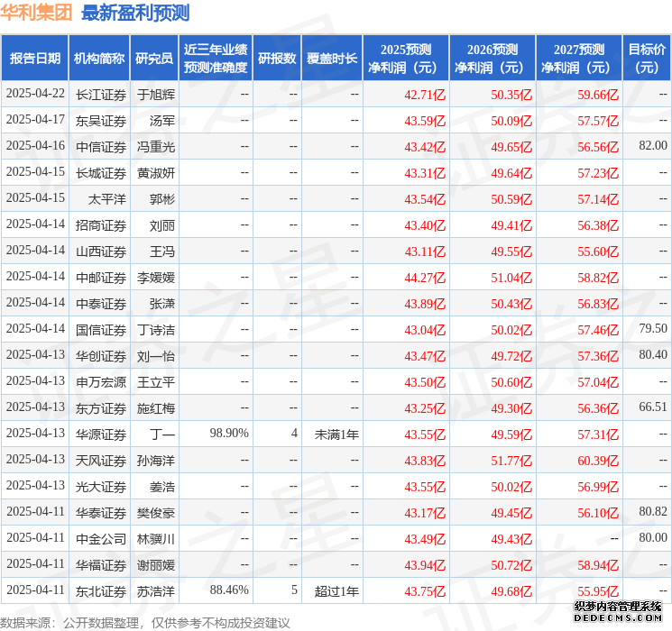Screen dimensions: 672x631
Task: Select the 2026预测净利润 column header
Action: click(x=492, y=58)
